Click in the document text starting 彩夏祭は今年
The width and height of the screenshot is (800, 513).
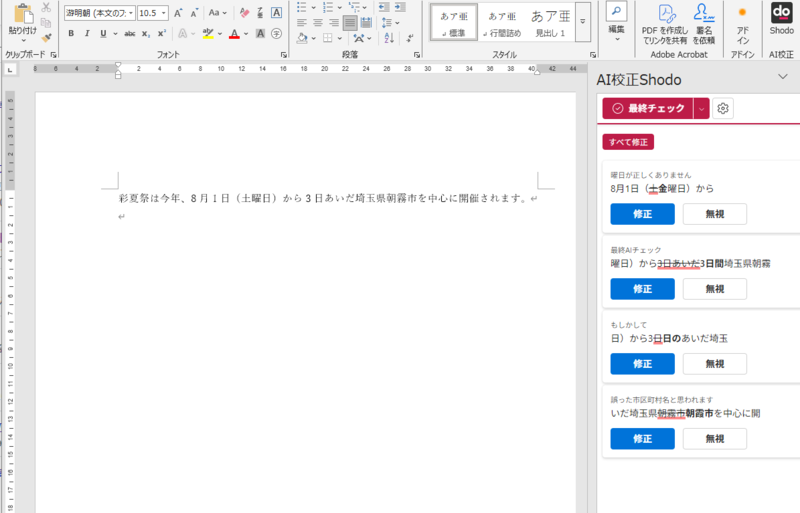(323, 198)
